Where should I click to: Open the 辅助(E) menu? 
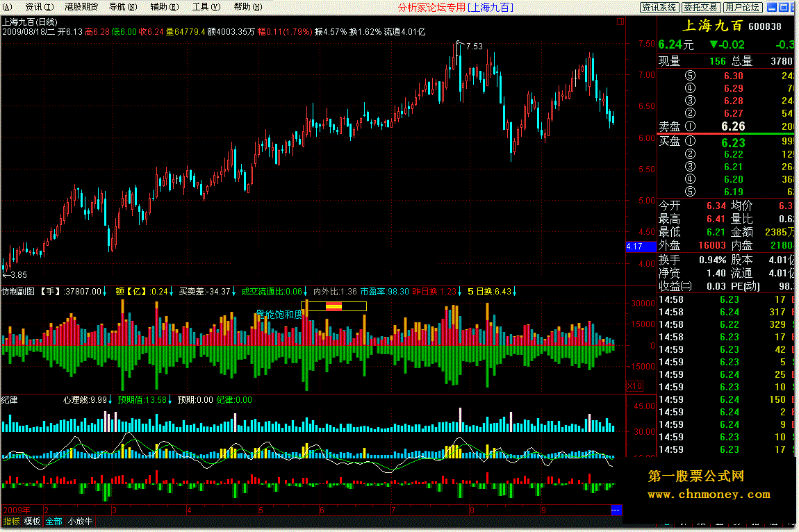(165, 7)
